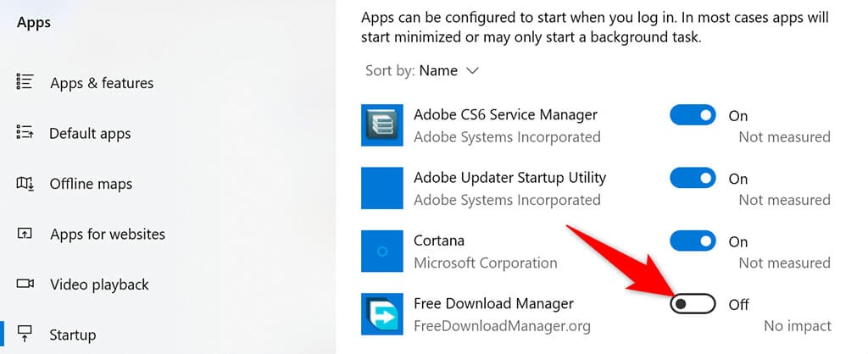Go to Default apps settings
Viewport: 868px width, 354px height.
pos(90,134)
